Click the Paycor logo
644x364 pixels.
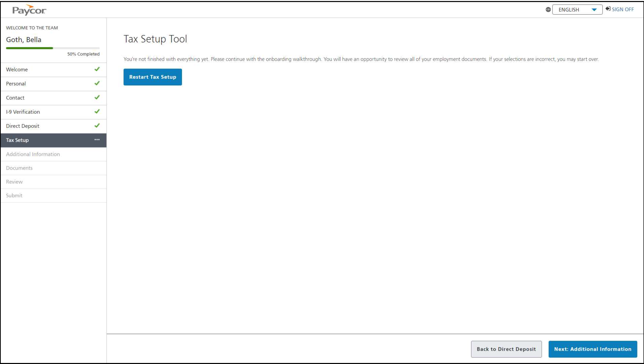(29, 10)
